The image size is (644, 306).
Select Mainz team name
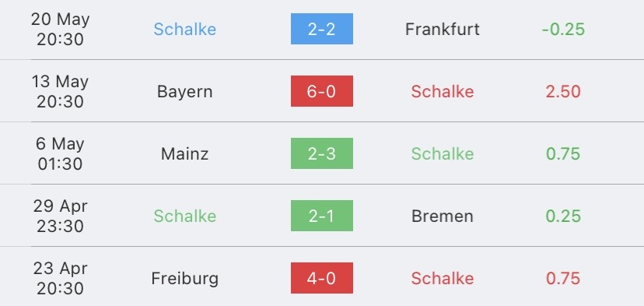pyautogui.click(x=185, y=154)
